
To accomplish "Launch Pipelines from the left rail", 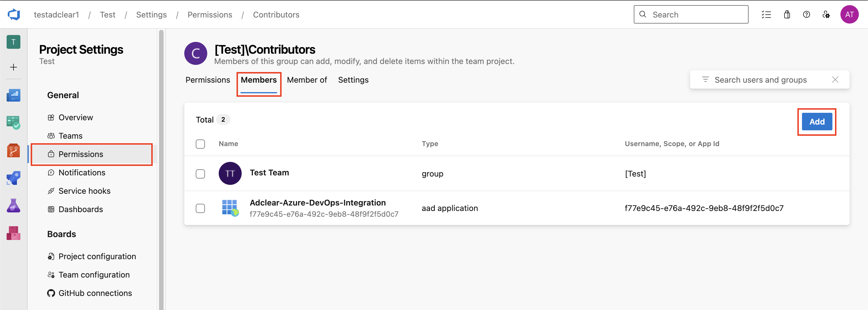I will pyautogui.click(x=13, y=178).
